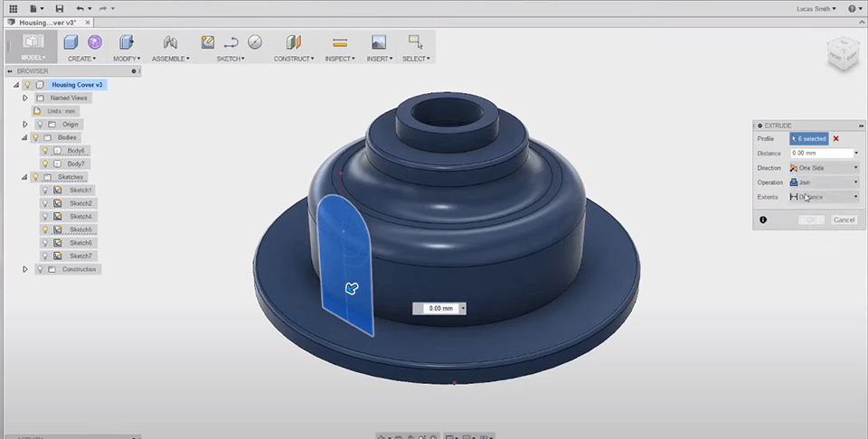Screen dimensions: 868x439
Task: Open the Operation dropdown set to Join
Action: 823,182
